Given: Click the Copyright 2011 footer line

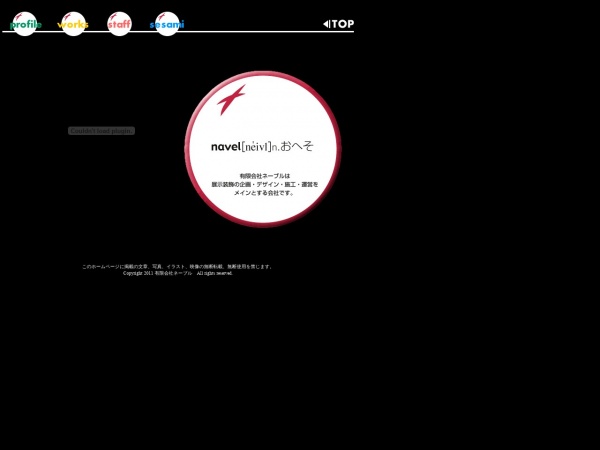Looking at the screenshot, I should pyautogui.click(x=178, y=273).
